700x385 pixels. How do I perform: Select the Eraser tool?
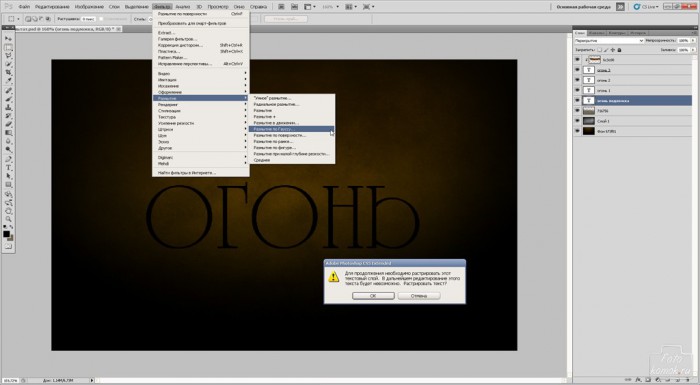[x=8, y=124]
